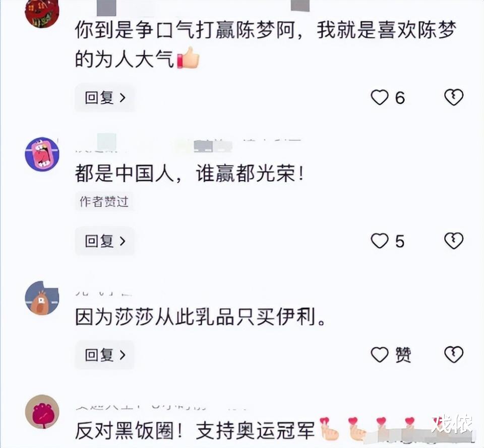Dislike the comment with 6 likes
Viewport: 484px width, 448px height.
pos(454,98)
